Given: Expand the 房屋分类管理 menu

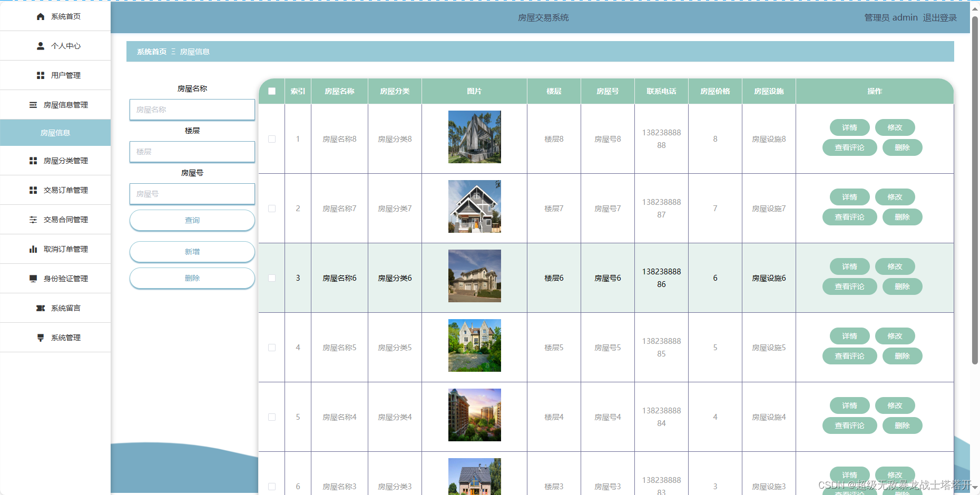Looking at the screenshot, I should tap(55, 161).
